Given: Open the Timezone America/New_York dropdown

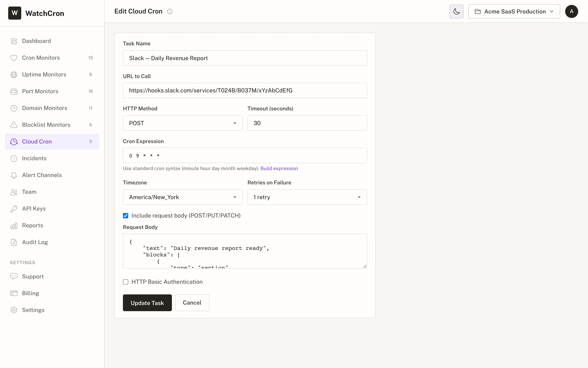Looking at the screenshot, I should tap(183, 197).
